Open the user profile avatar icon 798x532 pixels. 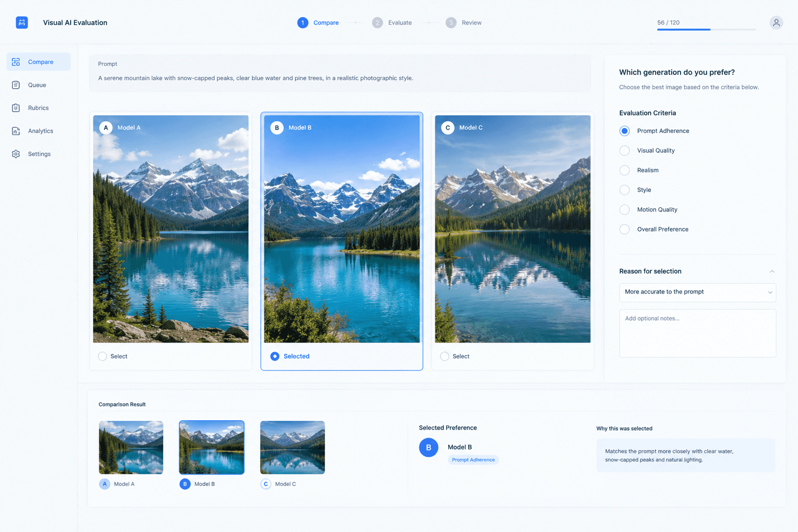point(776,23)
